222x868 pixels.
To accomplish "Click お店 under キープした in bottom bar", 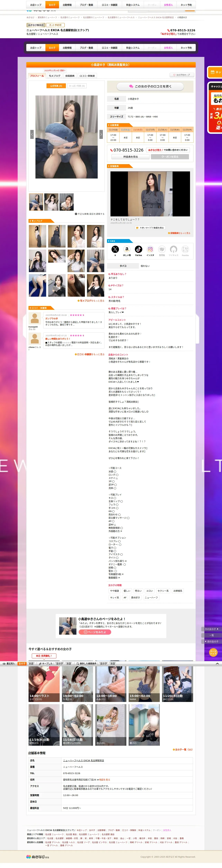I will pos(69,664).
